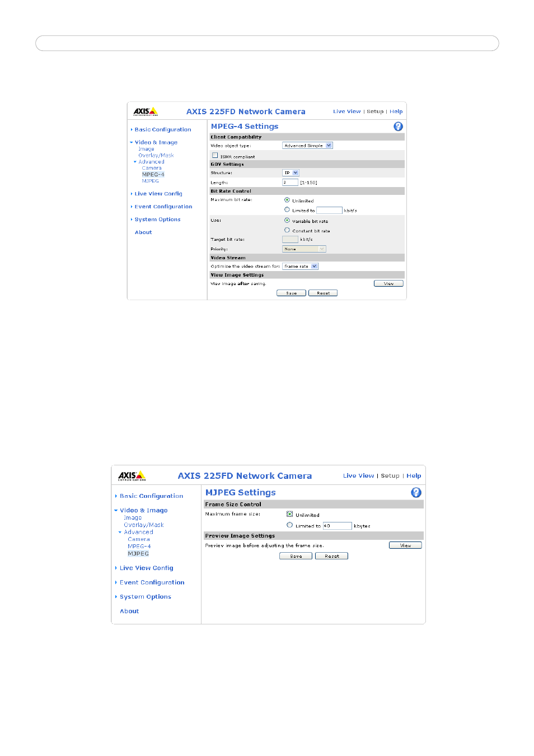Click the Target bit rate input field
The width and height of the screenshot is (534, 756).
pos(290,240)
